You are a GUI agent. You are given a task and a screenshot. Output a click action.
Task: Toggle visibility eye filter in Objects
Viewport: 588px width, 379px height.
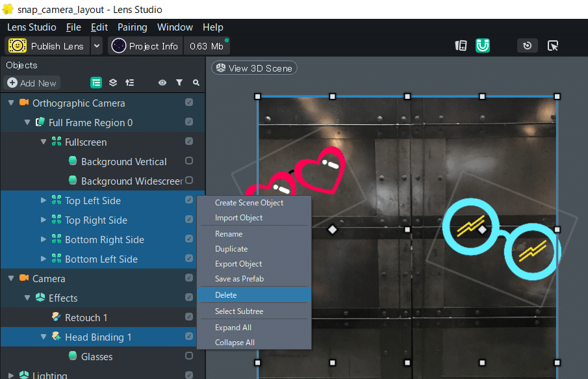point(162,83)
